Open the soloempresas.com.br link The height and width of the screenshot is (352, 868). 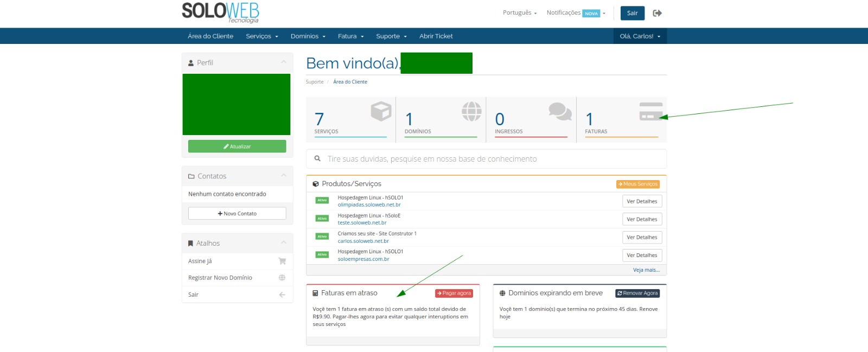363,259
